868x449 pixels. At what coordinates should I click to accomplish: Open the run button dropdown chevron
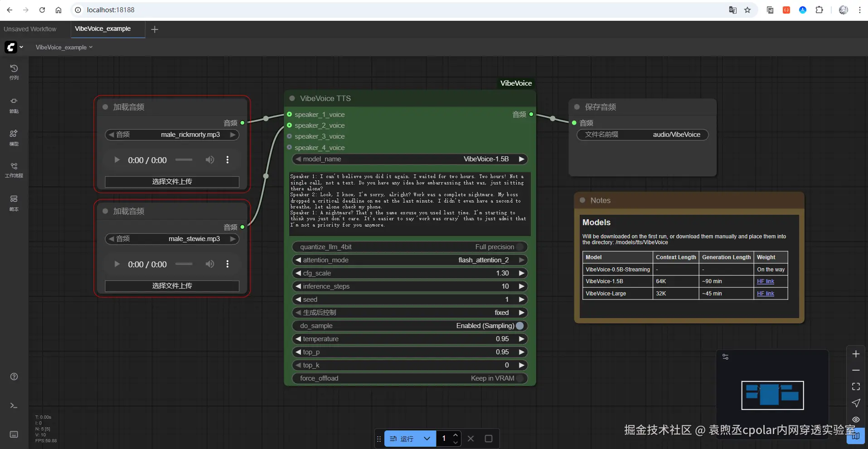[x=427, y=439]
